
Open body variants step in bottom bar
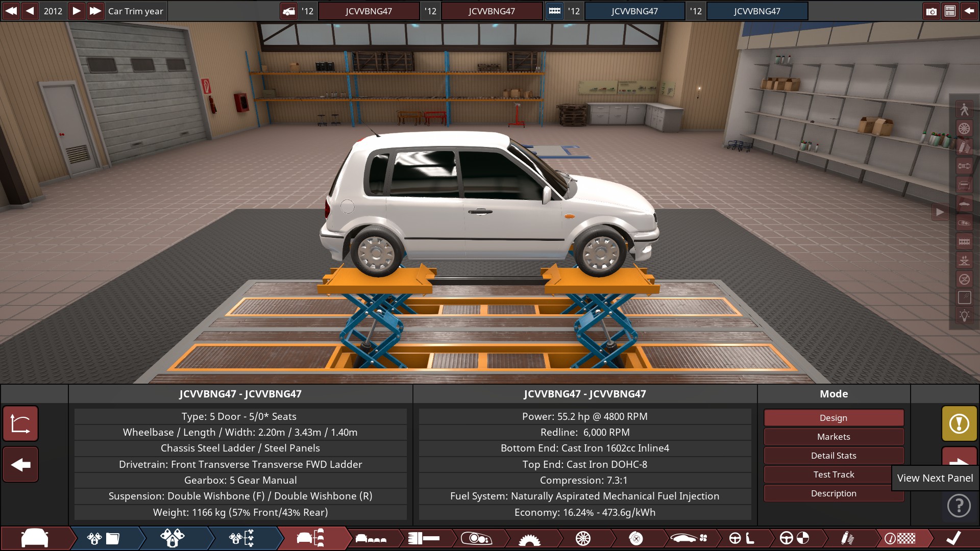point(371,538)
